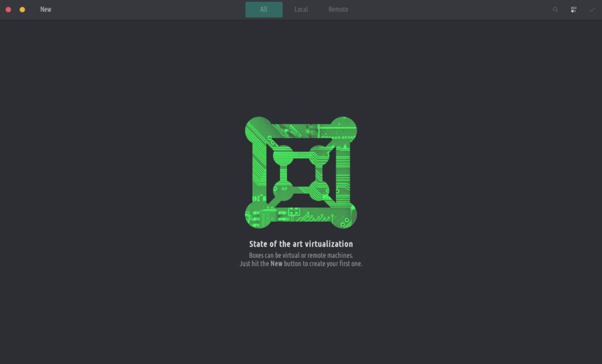Enter selection mode via the checkmark icon
This screenshot has width=602, height=364.
coord(592,9)
